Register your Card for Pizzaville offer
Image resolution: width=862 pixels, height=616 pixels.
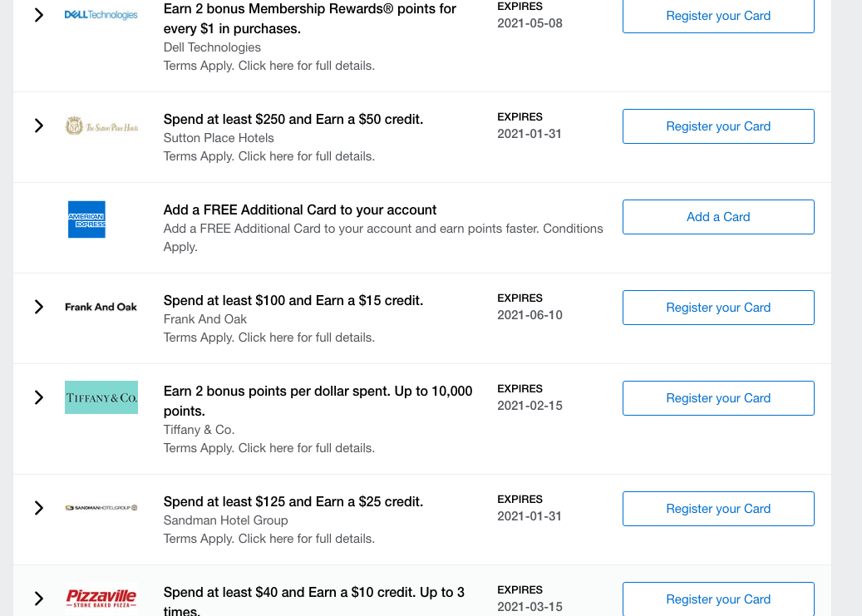[718, 599]
